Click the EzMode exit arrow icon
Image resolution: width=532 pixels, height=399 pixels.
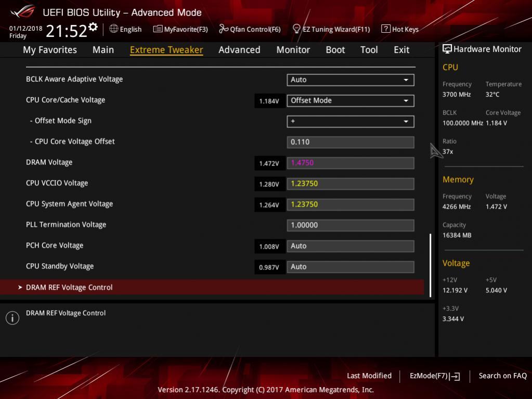455,376
